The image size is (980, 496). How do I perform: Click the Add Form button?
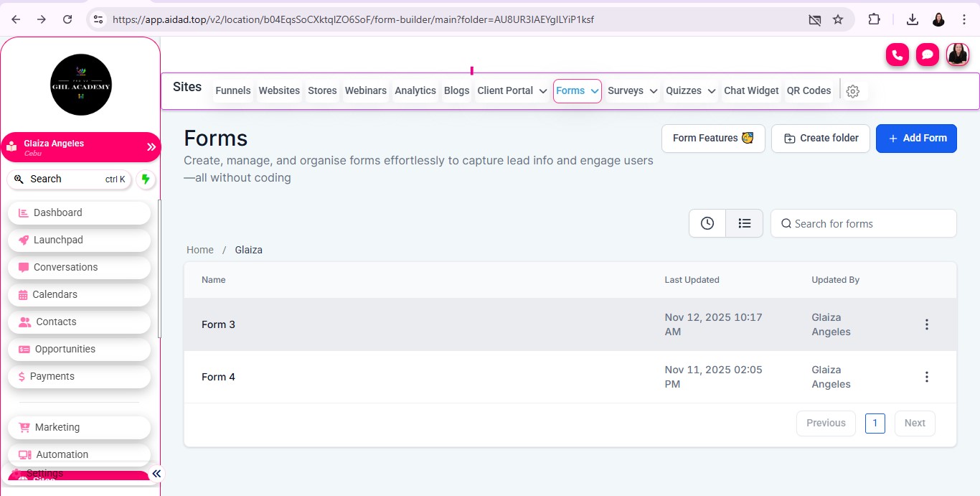pos(916,139)
